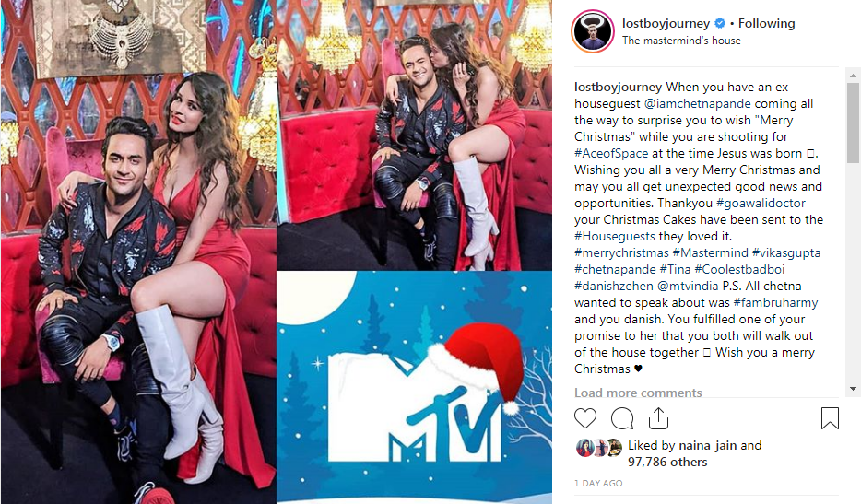Screen dimensions: 861x504
Task: Open the lostboyjourney profile picture
Action: (593, 31)
